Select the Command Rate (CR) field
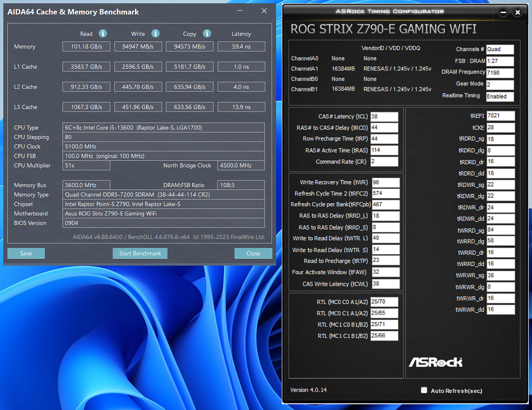This screenshot has height=410, width=532. coord(384,161)
